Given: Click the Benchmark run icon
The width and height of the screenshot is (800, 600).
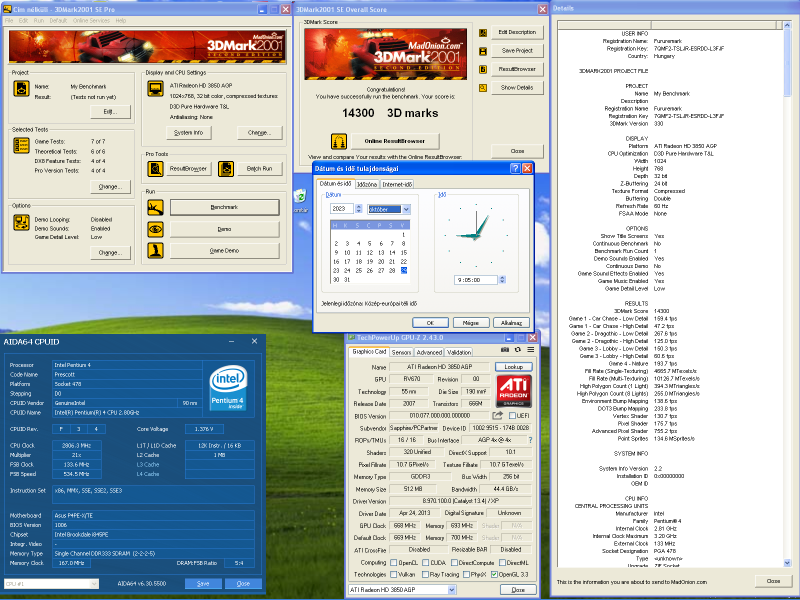Looking at the screenshot, I should tap(156, 208).
